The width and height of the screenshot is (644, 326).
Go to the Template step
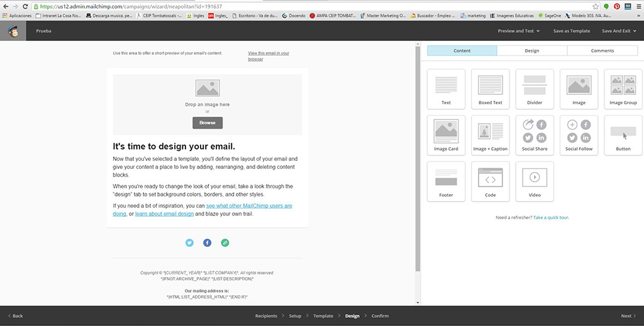(x=323, y=316)
